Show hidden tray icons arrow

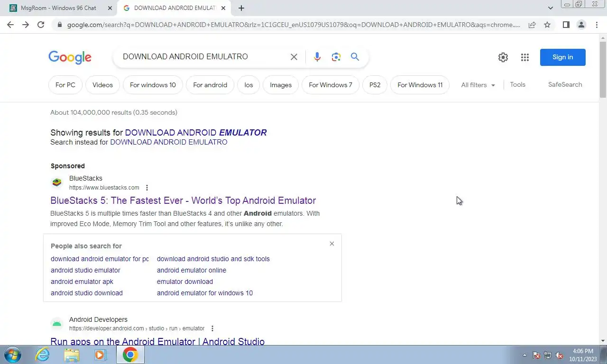(x=524, y=355)
